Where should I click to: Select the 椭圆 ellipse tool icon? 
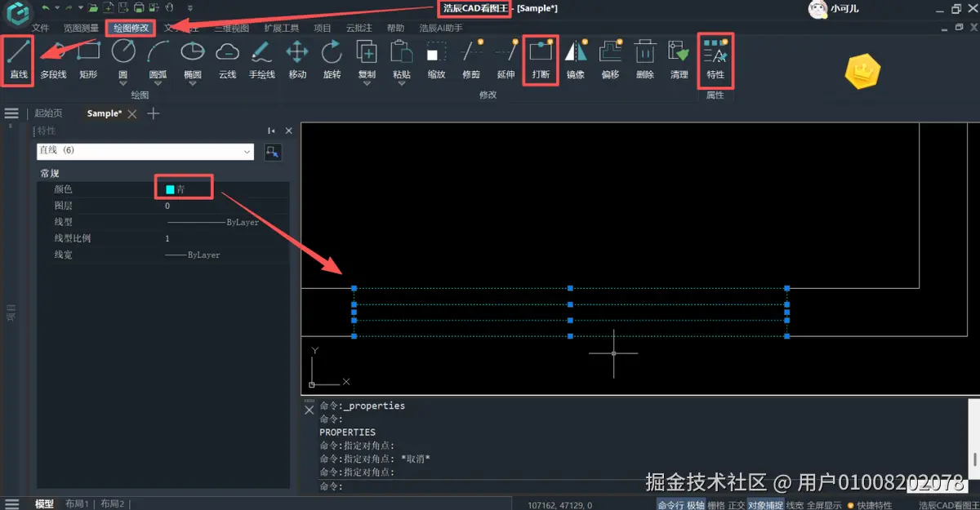tap(193, 52)
